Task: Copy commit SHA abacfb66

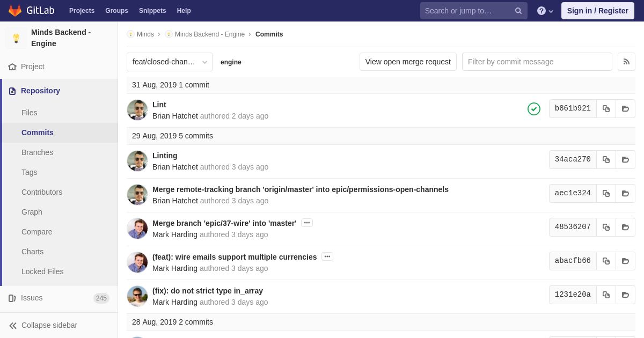Action: (x=606, y=261)
